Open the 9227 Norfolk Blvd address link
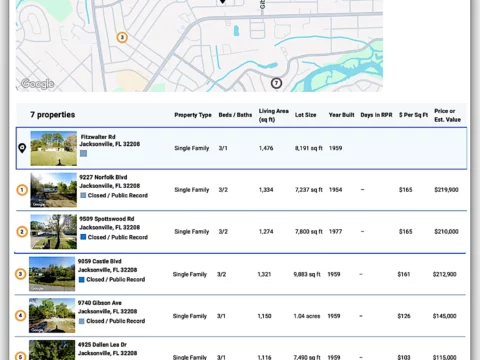The width and height of the screenshot is (480, 360). [x=110, y=181]
